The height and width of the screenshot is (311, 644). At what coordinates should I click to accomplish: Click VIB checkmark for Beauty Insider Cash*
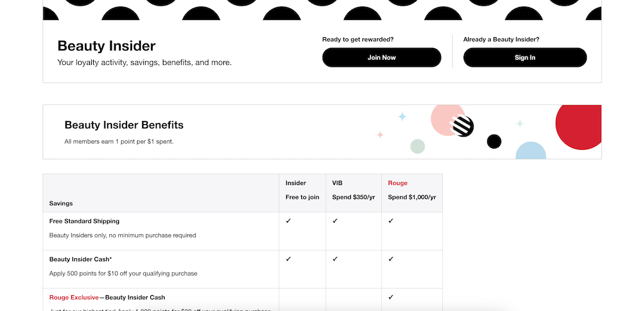pyautogui.click(x=335, y=259)
